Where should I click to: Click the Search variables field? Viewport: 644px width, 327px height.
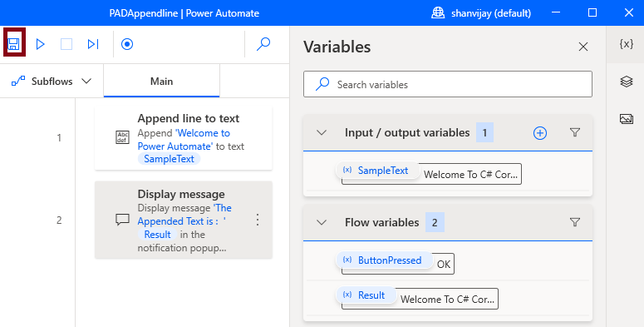click(x=448, y=84)
